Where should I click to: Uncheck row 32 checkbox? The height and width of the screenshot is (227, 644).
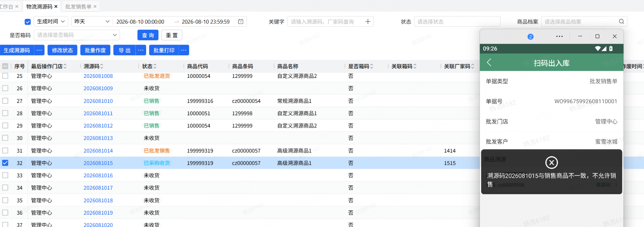point(5,163)
